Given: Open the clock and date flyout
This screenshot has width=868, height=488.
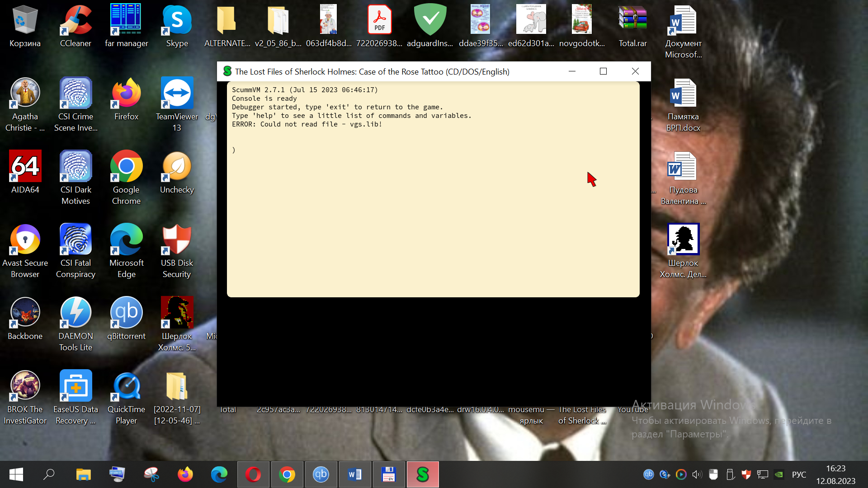Looking at the screenshot, I should [835, 474].
